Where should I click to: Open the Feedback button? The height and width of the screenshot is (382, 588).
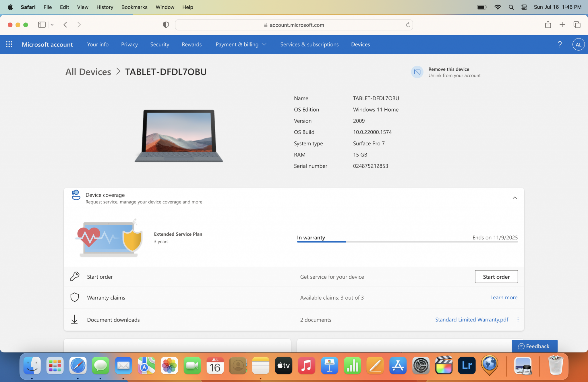coord(534,346)
